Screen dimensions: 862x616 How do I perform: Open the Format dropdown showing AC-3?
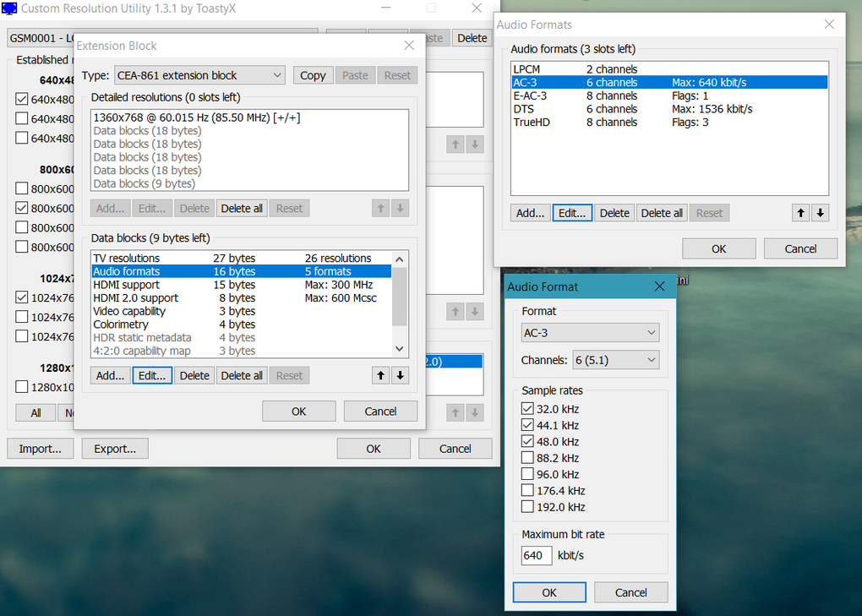tap(590, 332)
